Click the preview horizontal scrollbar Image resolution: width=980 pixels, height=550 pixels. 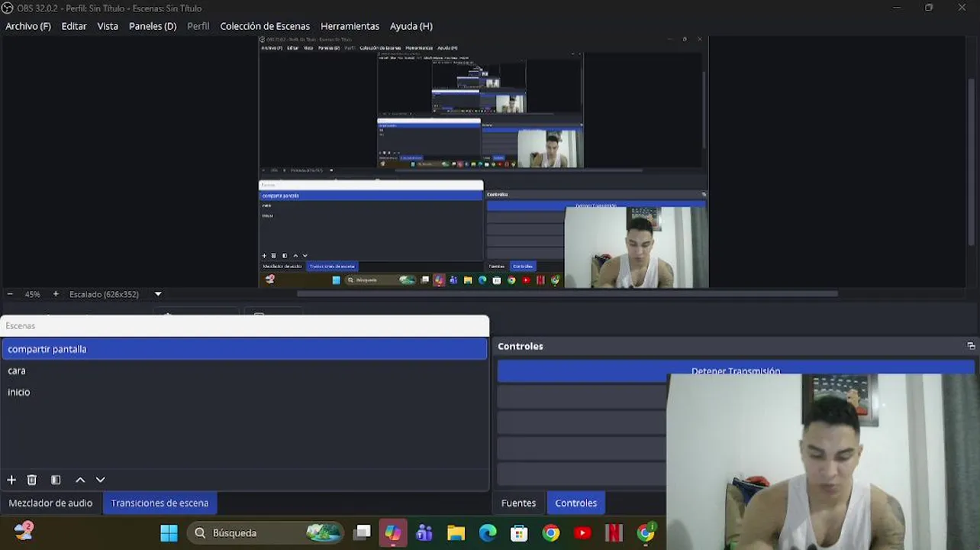pos(567,293)
